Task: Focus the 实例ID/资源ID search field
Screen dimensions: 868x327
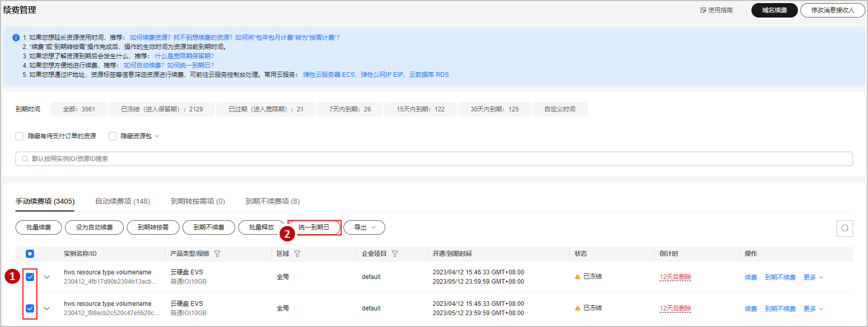Action: coord(434,159)
